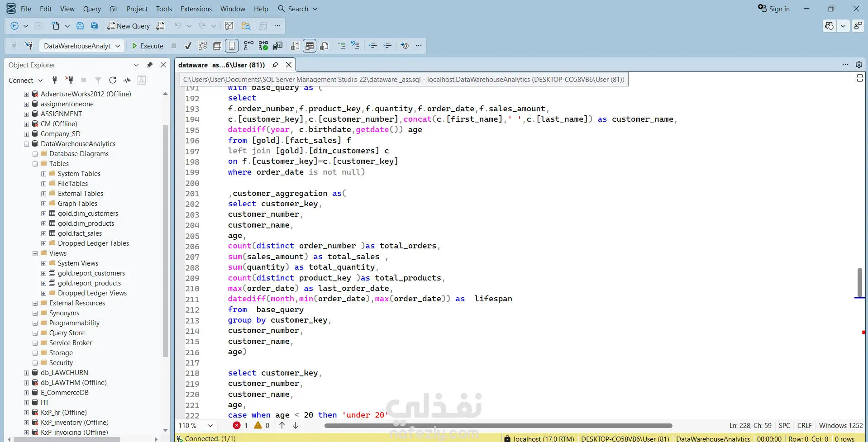Image resolution: width=868 pixels, height=442 pixels.
Task: Select Results to Text option
Action: point(295,46)
